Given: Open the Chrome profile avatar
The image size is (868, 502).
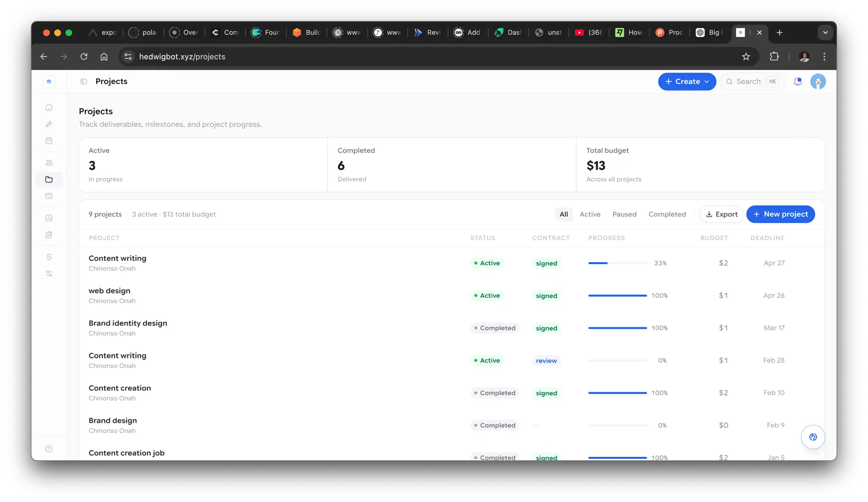Looking at the screenshot, I should tap(804, 56).
